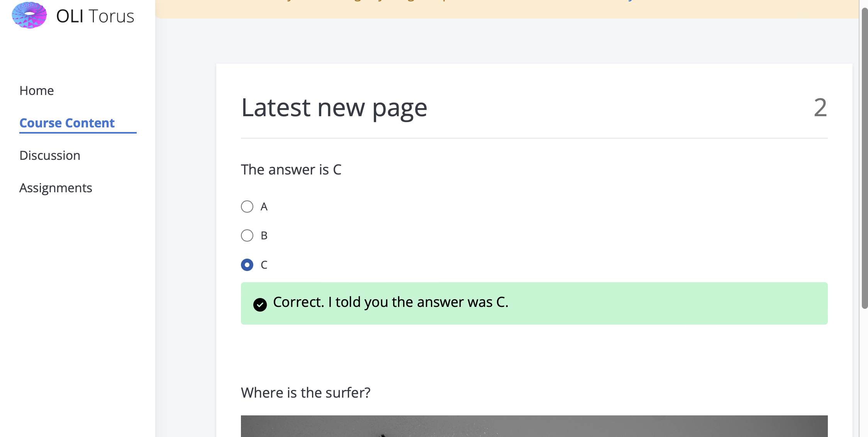The height and width of the screenshot is (437, 868).
Task: Click the surfer image at page bottom
Action: [x=534, y=427]
